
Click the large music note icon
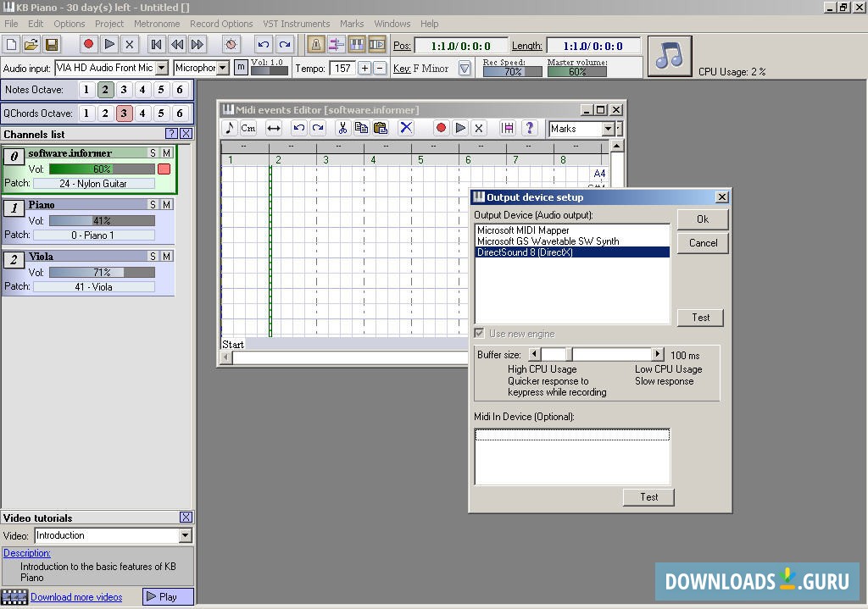(670, 56)
